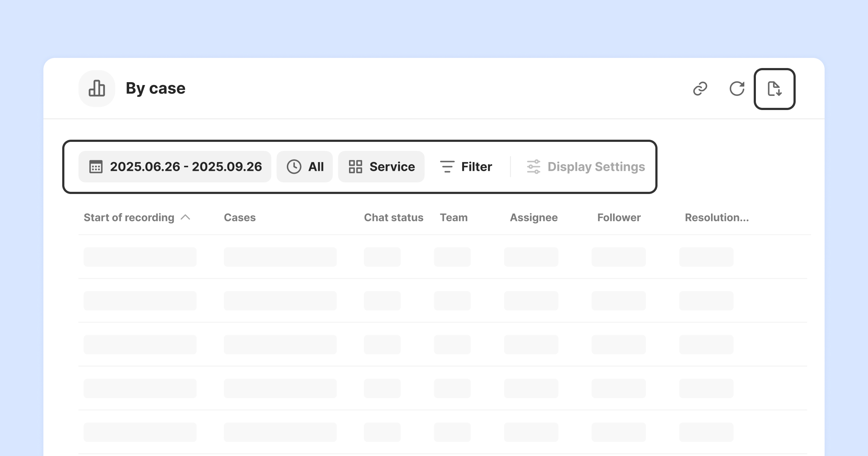The image size is (868, 456).
Task: Click the calendar icon in date filter
Action: (x=96, y=167)
